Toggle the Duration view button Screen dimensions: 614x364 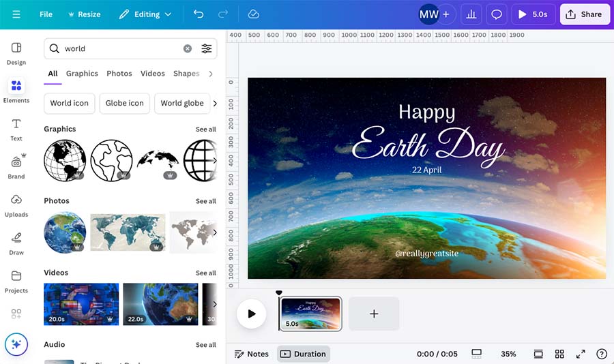click(x=304, y=354)
